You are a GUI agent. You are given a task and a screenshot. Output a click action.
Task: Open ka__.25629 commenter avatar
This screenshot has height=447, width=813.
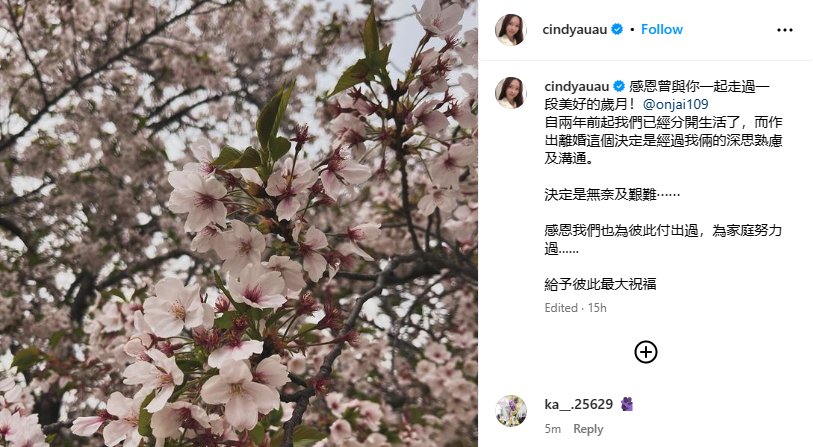click(x=511, y=411)
